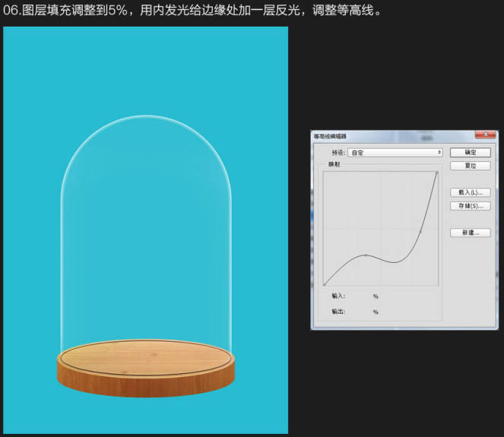Close the contour editor dialog
This screenshot has width=504, height=437.
[x=486, y=135]
